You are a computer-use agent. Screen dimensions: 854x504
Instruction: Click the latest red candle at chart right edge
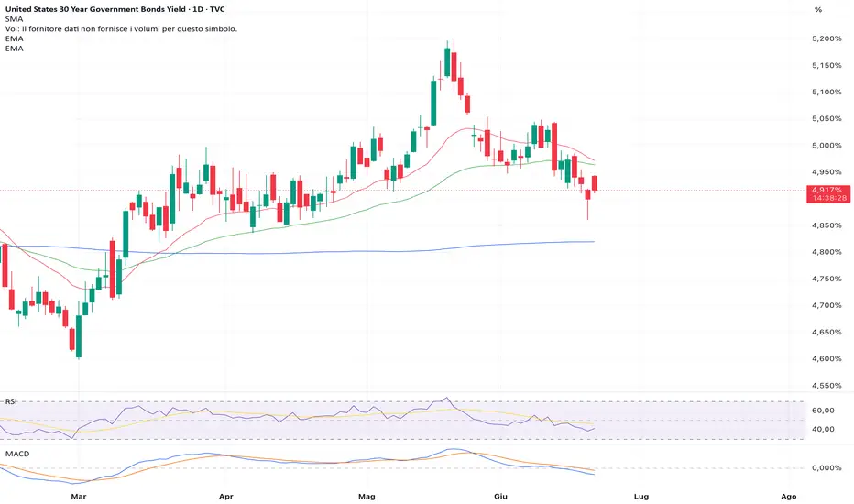click(x=595, y=183)
